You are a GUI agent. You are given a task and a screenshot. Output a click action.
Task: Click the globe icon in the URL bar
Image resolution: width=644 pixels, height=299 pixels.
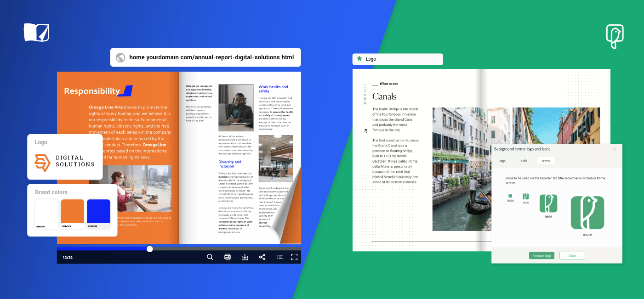coord(120,57)
